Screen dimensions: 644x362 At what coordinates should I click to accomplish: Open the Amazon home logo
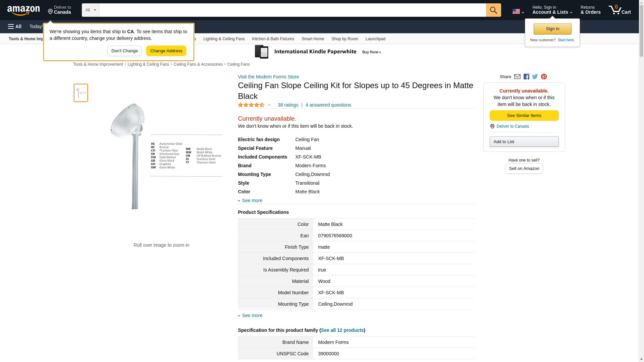pos(23,11)
